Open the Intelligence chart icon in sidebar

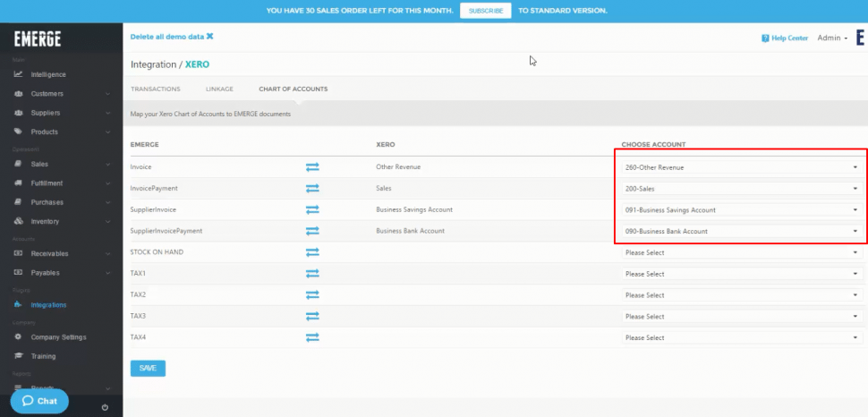coord(18,74)
